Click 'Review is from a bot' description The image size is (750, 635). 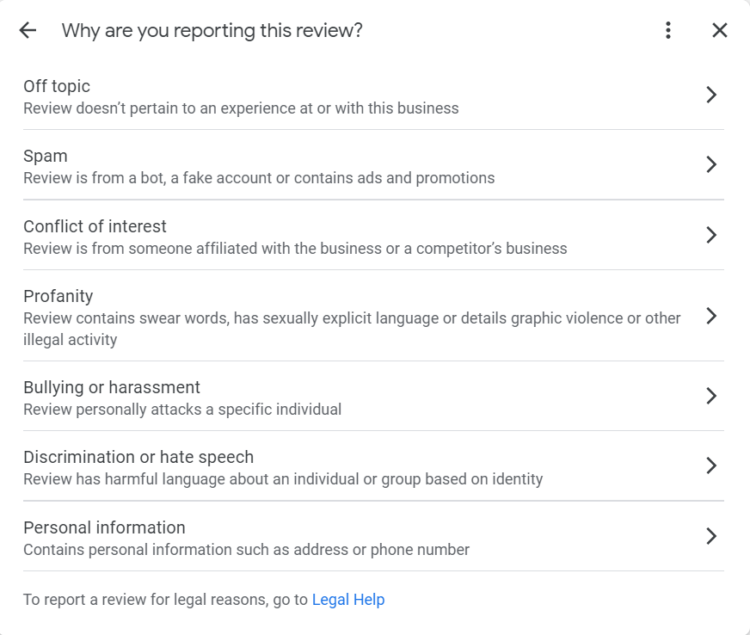pos(258,178)
